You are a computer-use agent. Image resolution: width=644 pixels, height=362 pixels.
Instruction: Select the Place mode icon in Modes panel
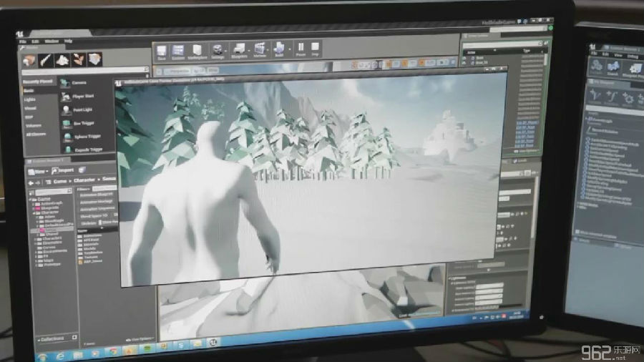pyautogui.click(x=29, y=61)
